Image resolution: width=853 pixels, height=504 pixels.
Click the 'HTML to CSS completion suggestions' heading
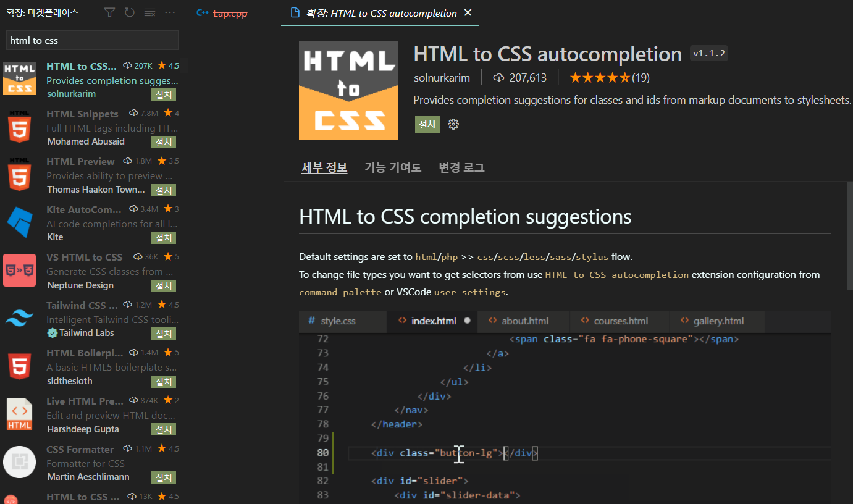point(465,217)
